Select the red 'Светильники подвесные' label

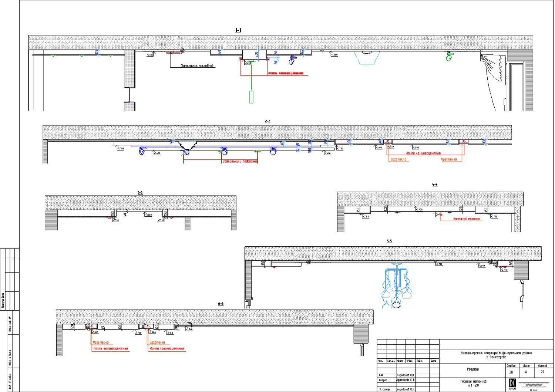pyautogui.click(x=240, y=161)
